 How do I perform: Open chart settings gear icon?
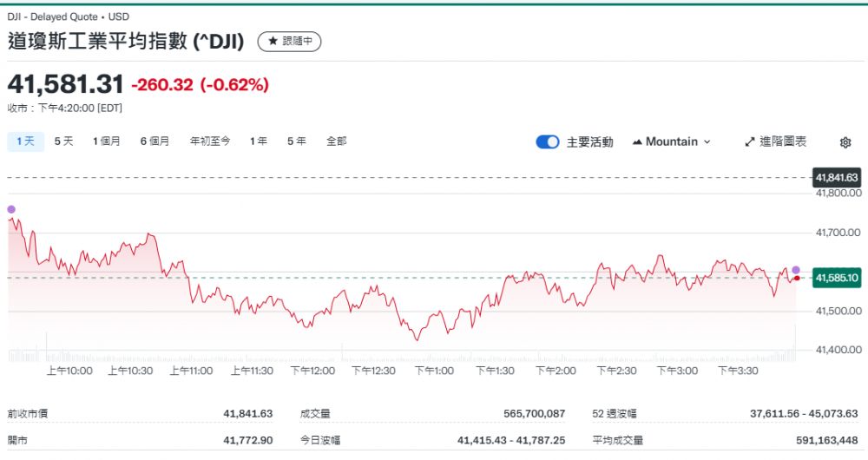pyautogui.click(x=845, y=142)
